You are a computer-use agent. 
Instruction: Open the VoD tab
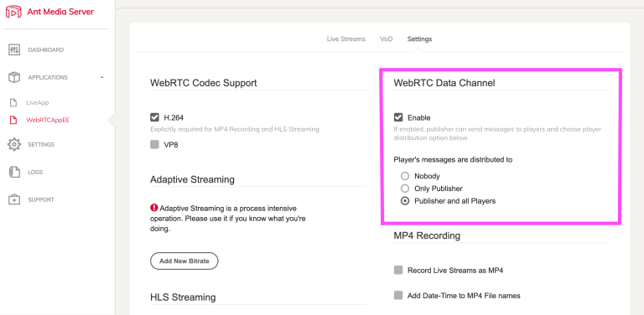click(386, 39)
